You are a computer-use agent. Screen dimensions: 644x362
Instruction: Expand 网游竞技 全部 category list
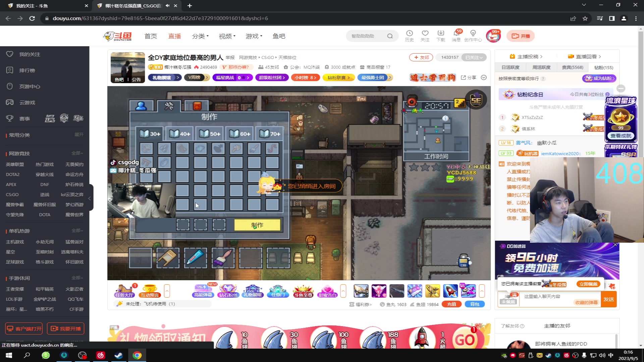[x=77, y=153]
